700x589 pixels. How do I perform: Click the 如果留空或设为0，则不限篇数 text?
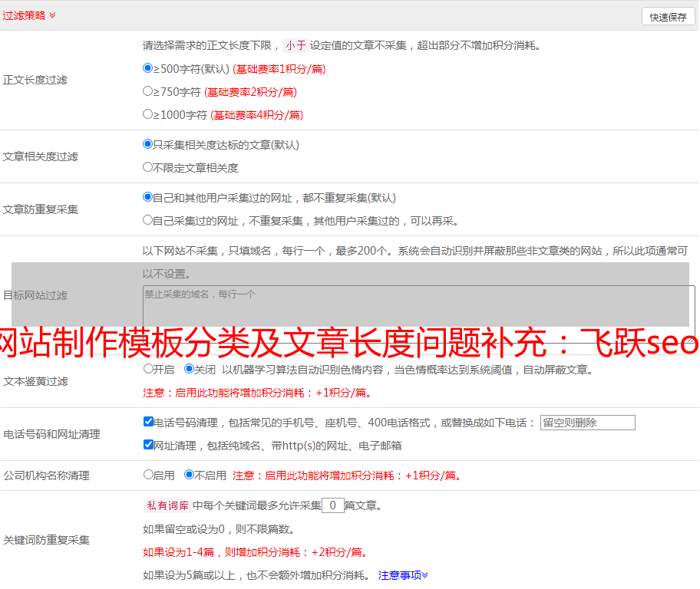point(220,529)
